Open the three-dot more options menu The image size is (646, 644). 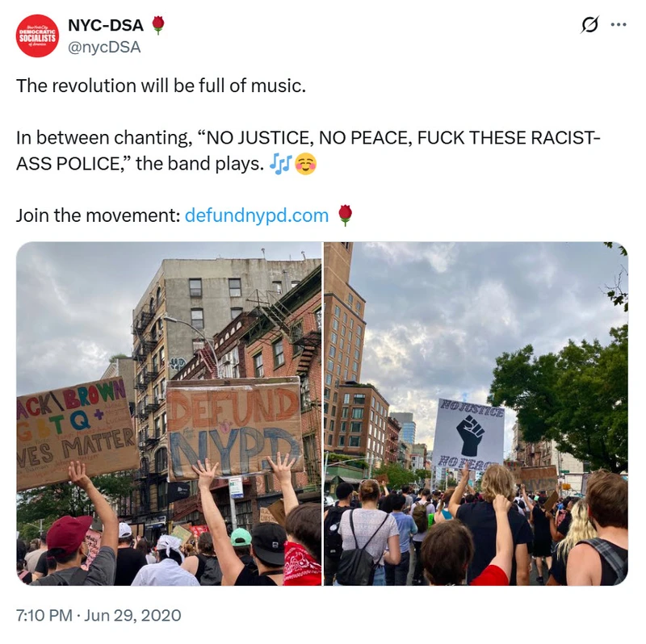tap(619, 25)
